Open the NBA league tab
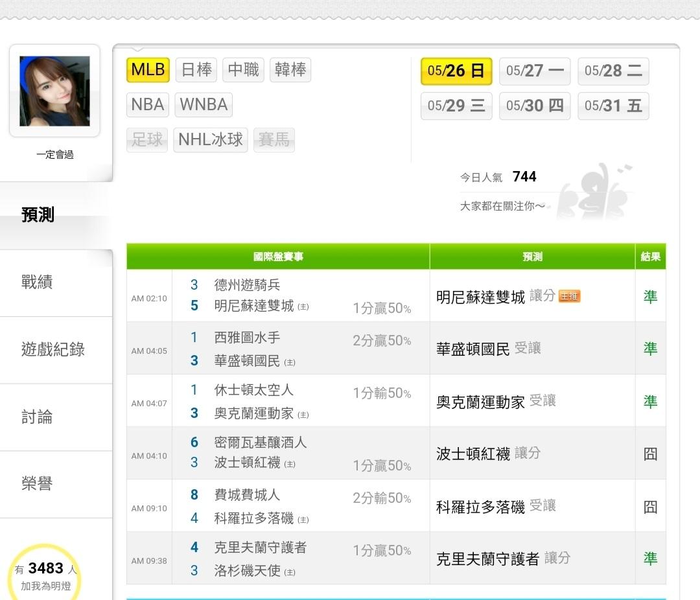 [148, 104]
